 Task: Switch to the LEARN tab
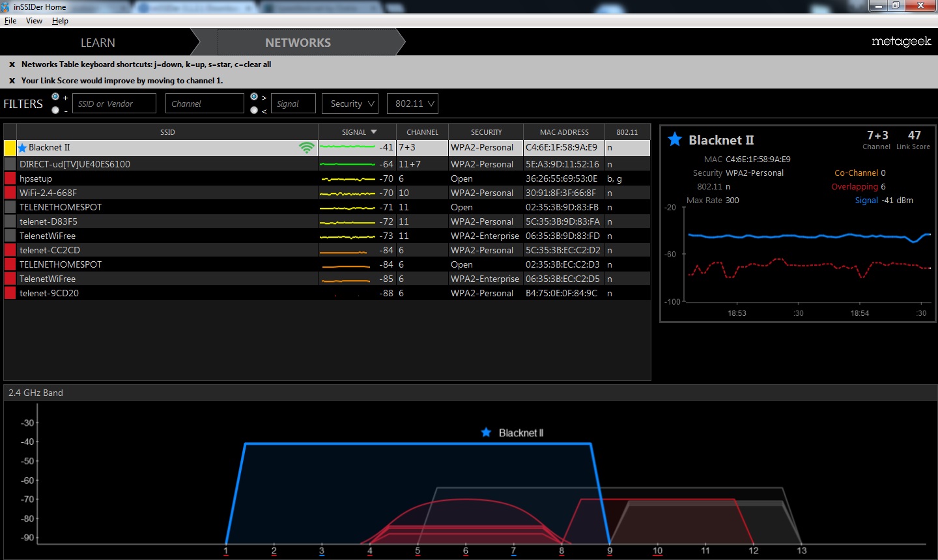(98, 42)
